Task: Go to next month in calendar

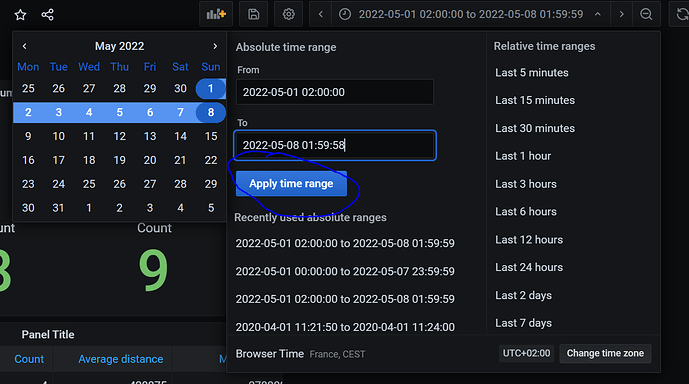Action: pos(215,46)
